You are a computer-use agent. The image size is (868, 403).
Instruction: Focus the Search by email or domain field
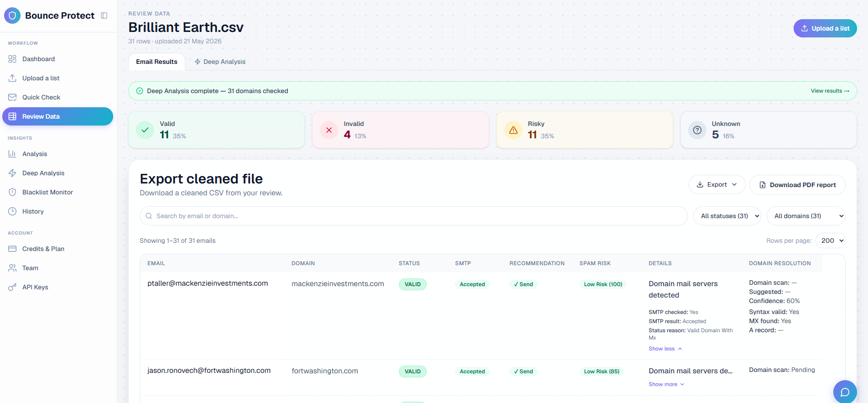413,216
